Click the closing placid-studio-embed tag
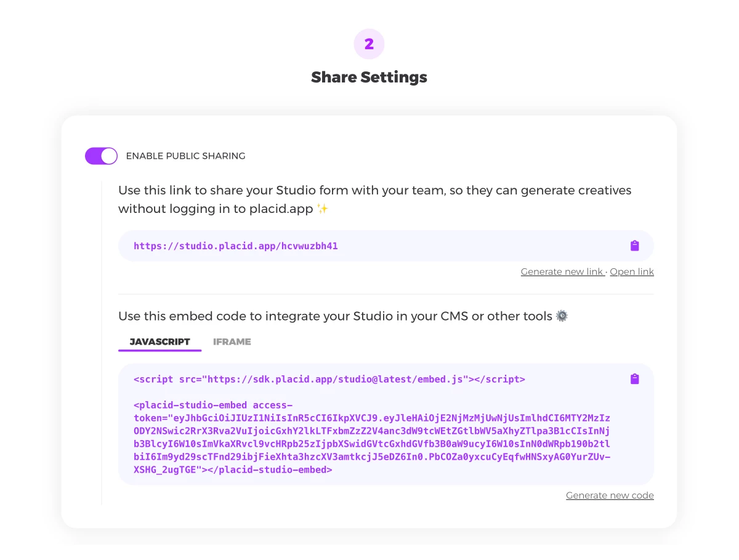Image resolution: width=739 pixels, height=560 pixels. 267,470
